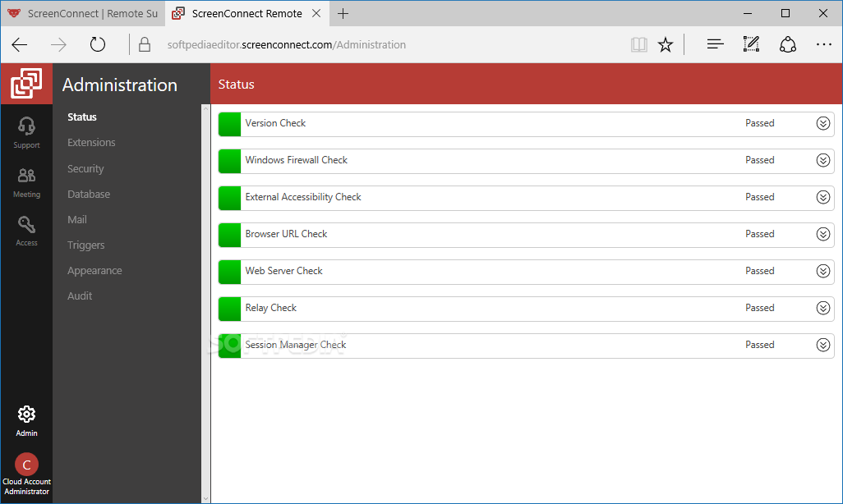The height and width of the screenshot is (504, 843).
Task: Minimize the browser window
Action: point(748,13)
